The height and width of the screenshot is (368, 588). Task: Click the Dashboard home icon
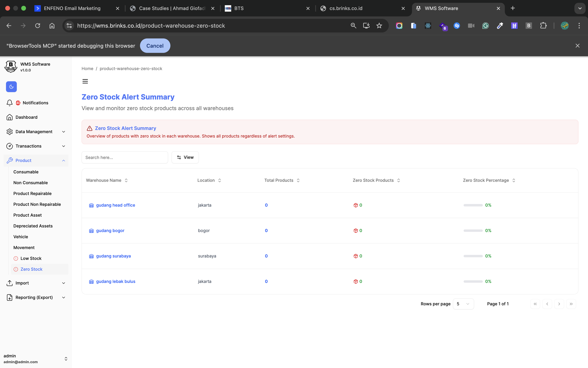(9, 117)
